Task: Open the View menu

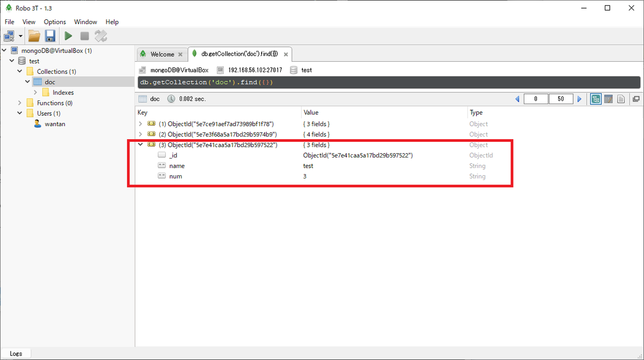Action: [29, 22]
